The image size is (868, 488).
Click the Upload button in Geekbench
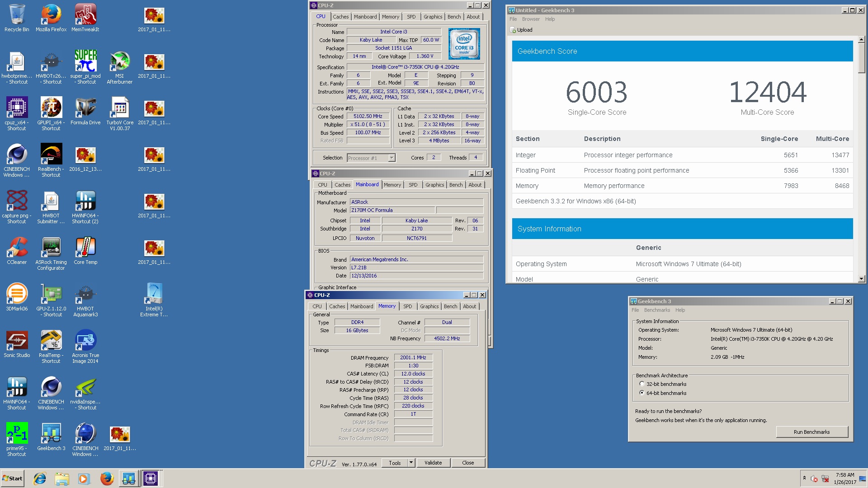click(521, 30)
